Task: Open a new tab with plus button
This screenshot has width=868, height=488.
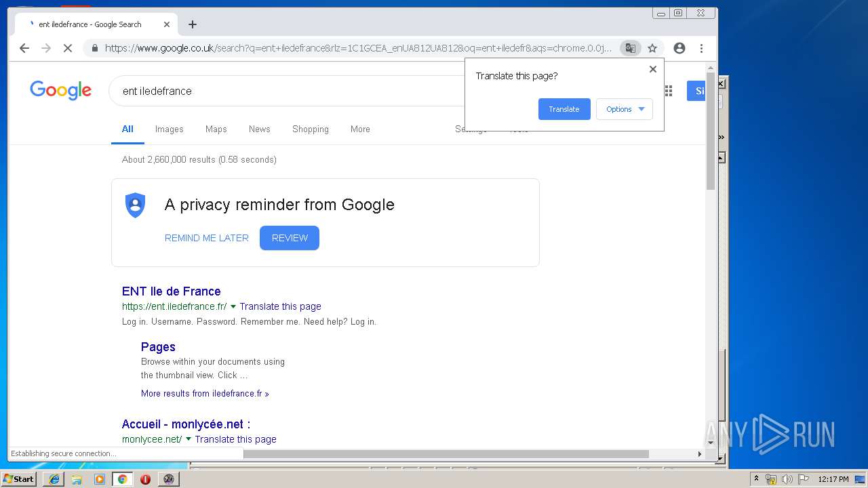Action: click(193, 24)
